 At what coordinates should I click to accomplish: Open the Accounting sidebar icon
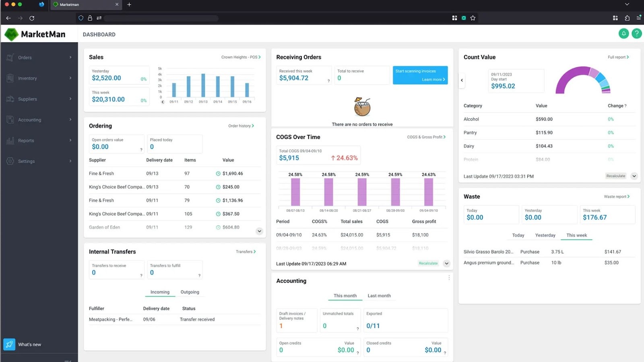(x=10, y=119)
